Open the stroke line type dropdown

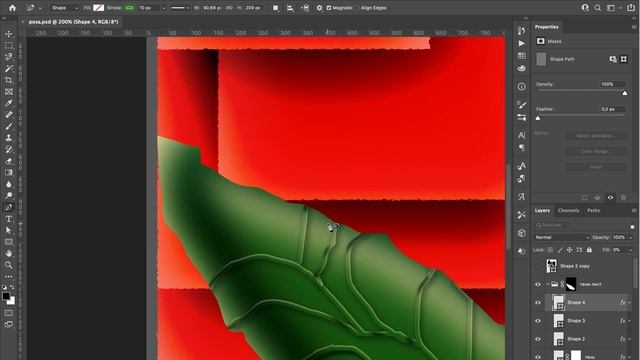(x=180, y=8)
